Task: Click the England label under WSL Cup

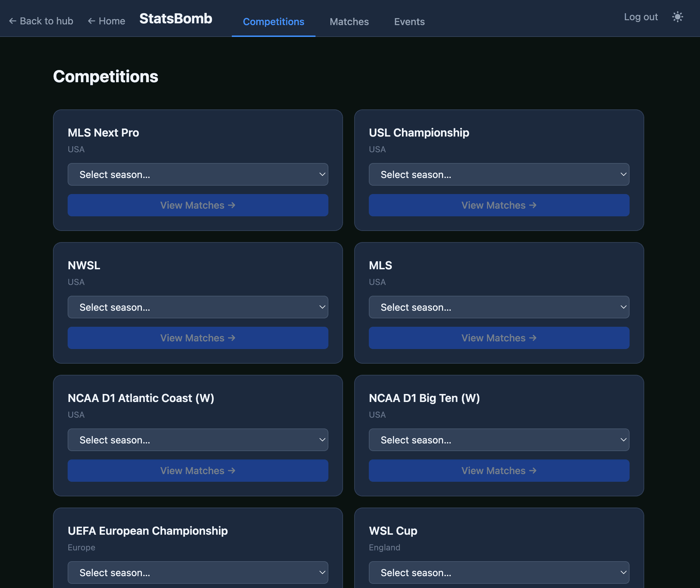Action: pyautogui.click(x=385, y=547)
